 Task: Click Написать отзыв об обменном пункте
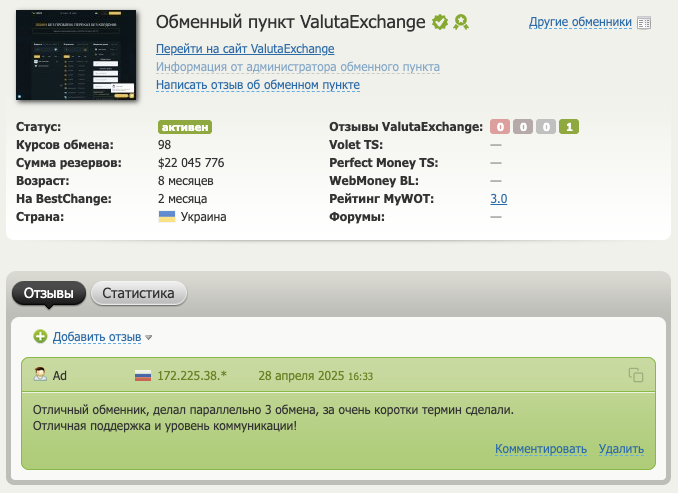coord(258,85)
